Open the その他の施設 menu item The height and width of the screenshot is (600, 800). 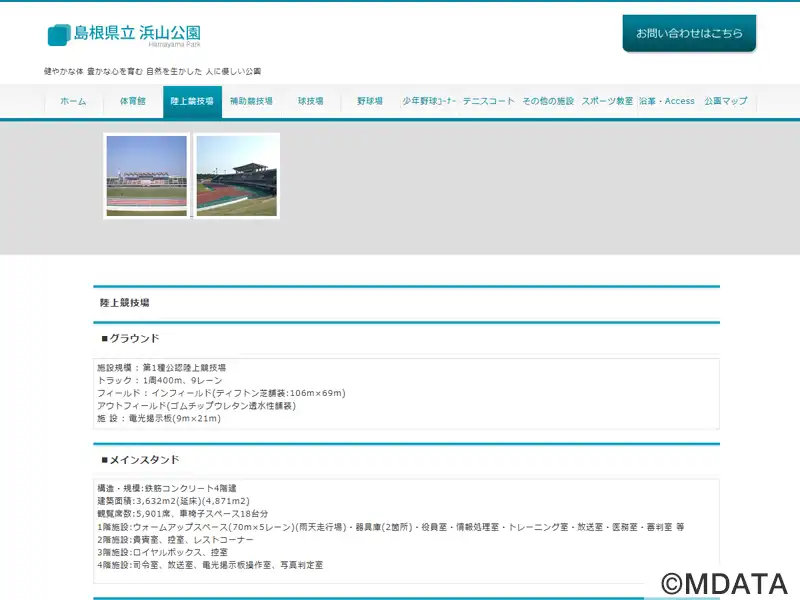tap(548, 101)
